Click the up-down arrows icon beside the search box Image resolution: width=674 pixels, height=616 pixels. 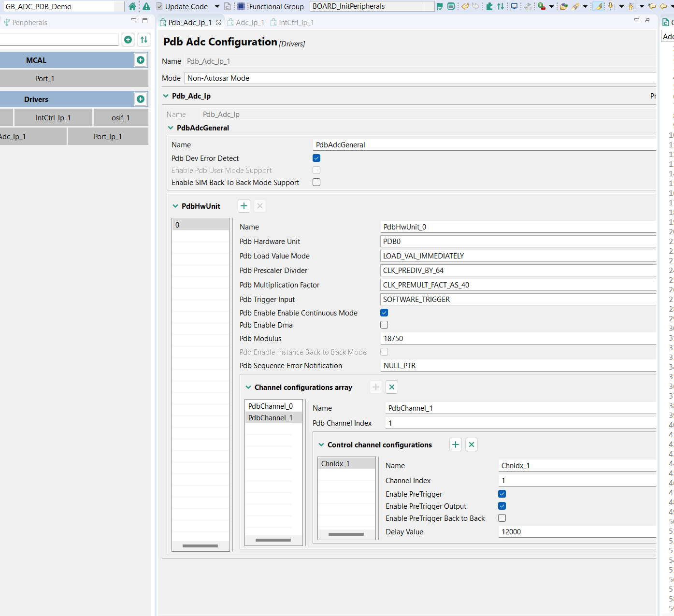click(143, 40)
